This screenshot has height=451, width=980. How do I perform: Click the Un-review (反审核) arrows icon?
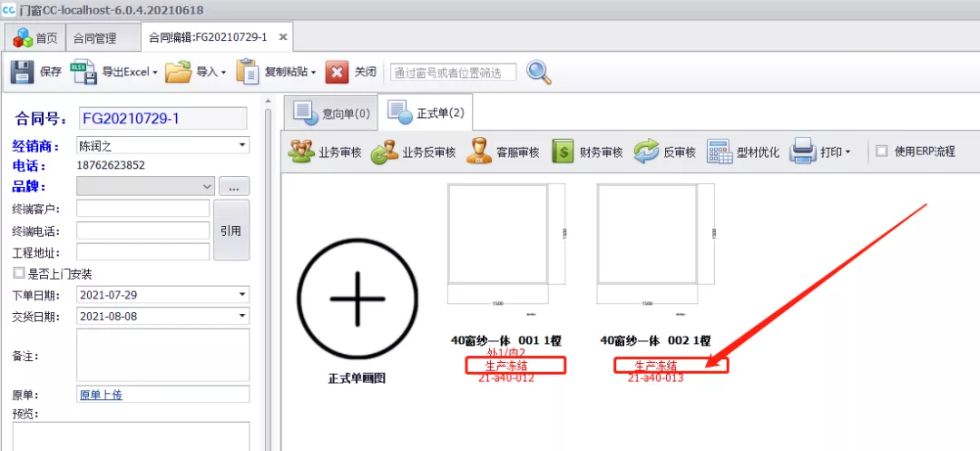pos(646,152)
